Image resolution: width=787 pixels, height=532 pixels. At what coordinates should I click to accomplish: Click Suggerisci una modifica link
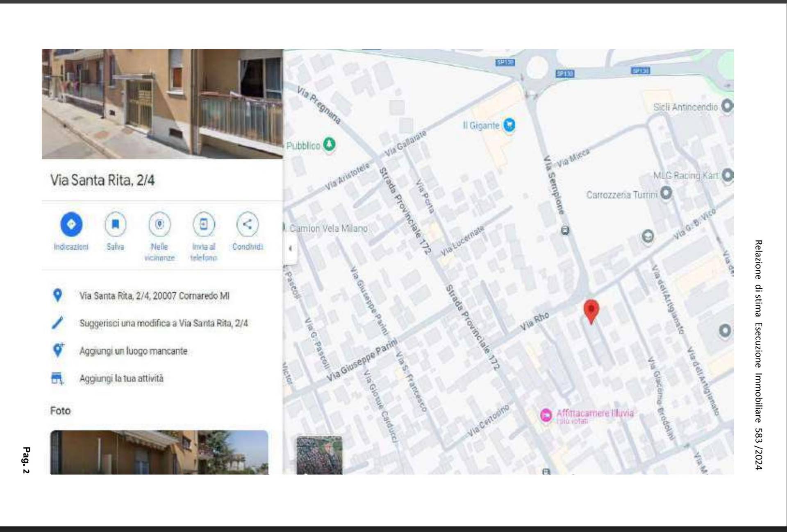point(163,323)
